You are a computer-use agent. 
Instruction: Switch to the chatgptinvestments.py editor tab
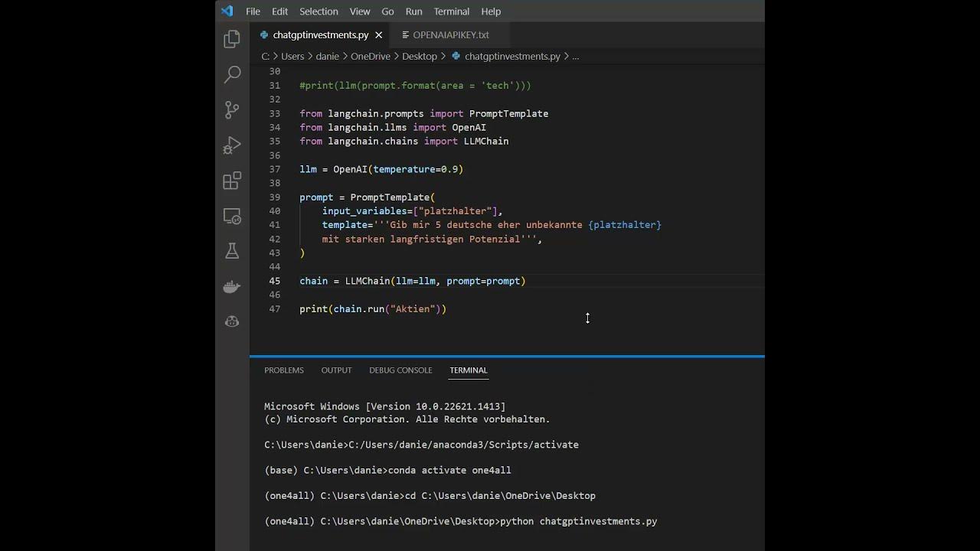pyautogui.click(x=321, y=35)
